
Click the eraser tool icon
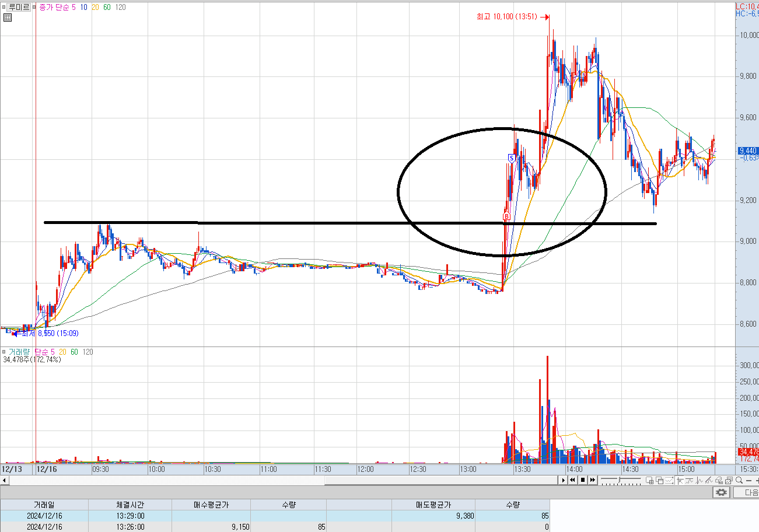[x=719, y=480]
